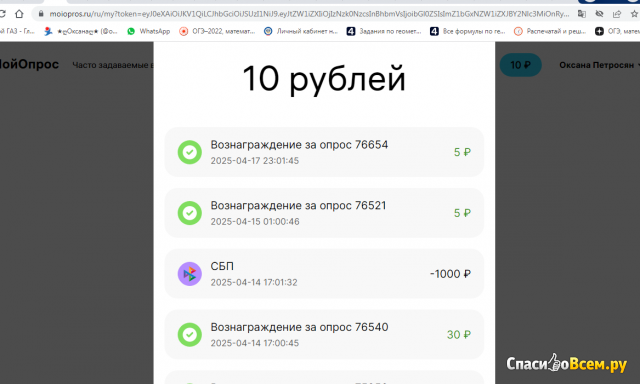This screenshot has width=640, height=384.
Task: Click the bookmark star icon
Action: (634, 14)
